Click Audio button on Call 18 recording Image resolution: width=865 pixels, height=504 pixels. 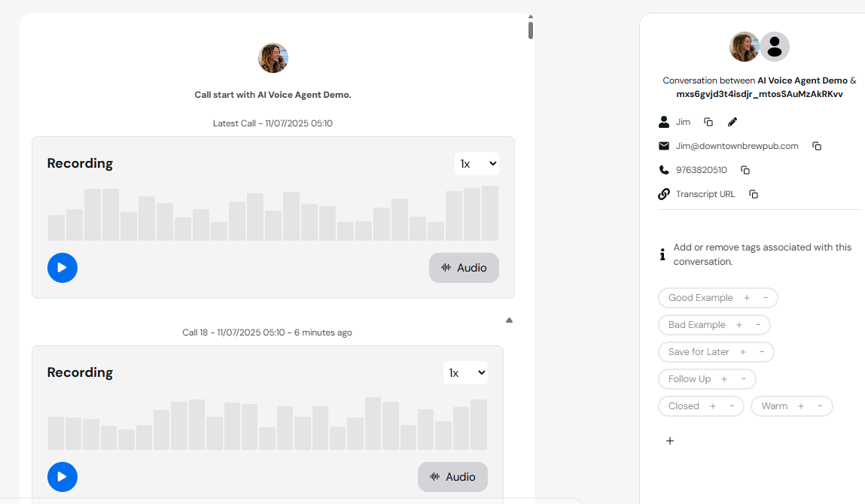pyautogui.click(x=452, y=477)
